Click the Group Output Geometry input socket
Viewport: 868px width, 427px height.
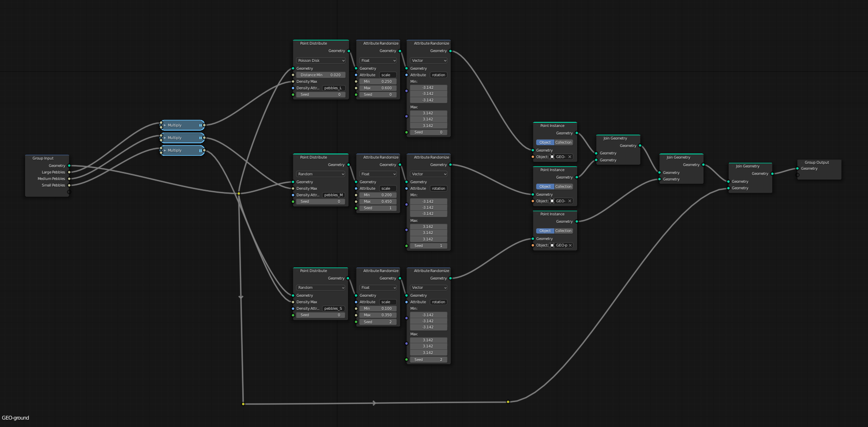click(797, 168)
